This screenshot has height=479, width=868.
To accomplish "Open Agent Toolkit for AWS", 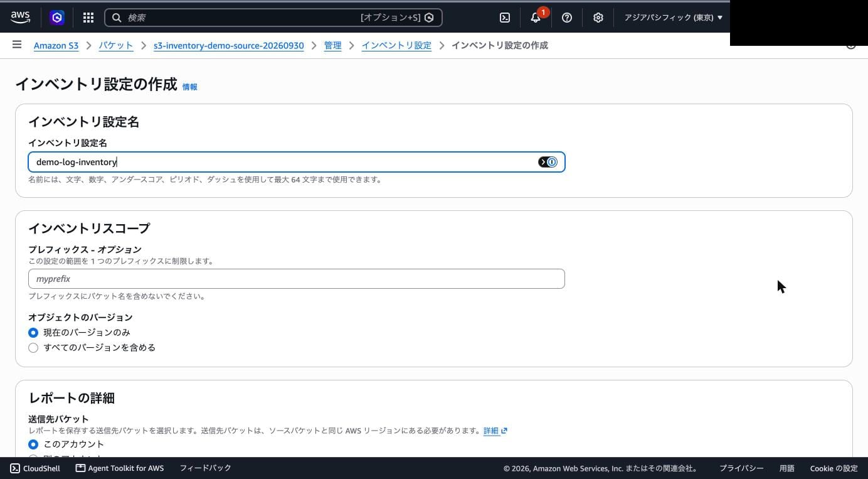I will pos(120,468).
